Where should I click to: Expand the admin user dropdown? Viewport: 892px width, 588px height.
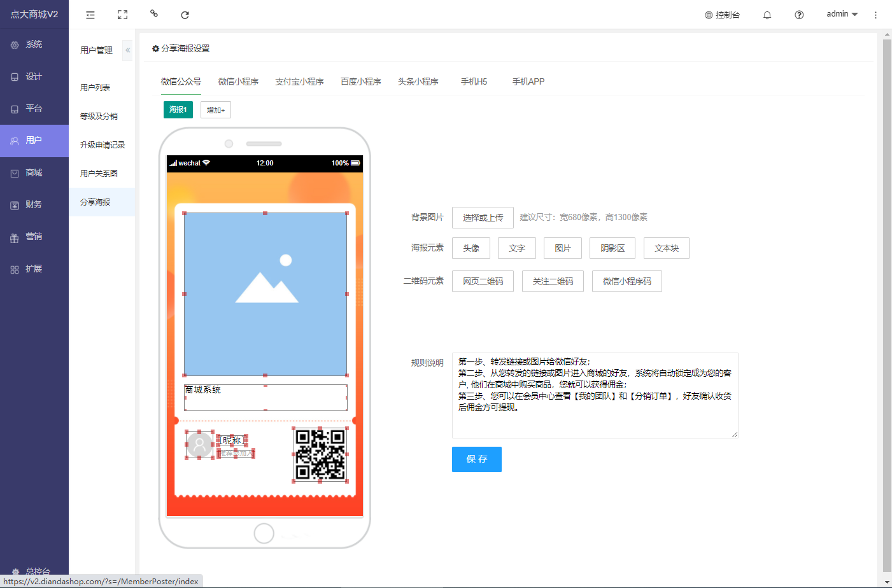pyautogui.click(x=842, y=14)
